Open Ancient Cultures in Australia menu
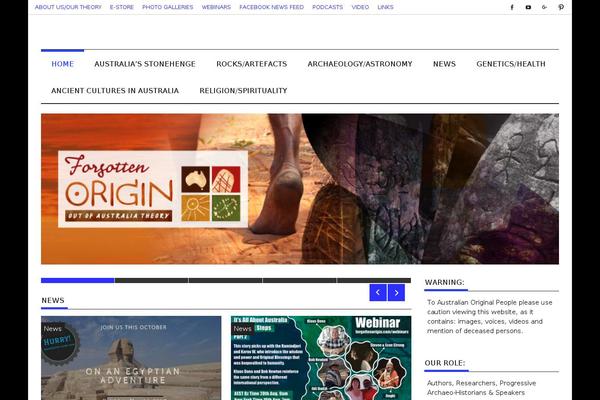This screenshot has height=400, width=600. pos(115,91)
